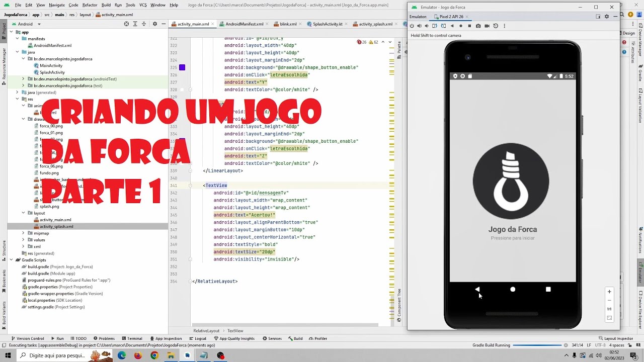Collapse the layout folder in tree
This screenshot has height=362, width=644.
23,213
